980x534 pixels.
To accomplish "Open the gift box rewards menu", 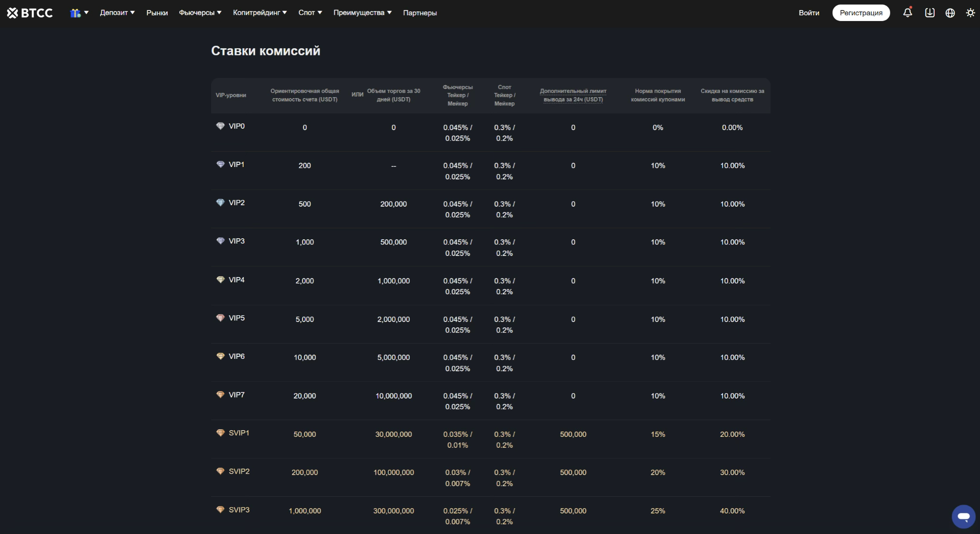I will 79,13.
